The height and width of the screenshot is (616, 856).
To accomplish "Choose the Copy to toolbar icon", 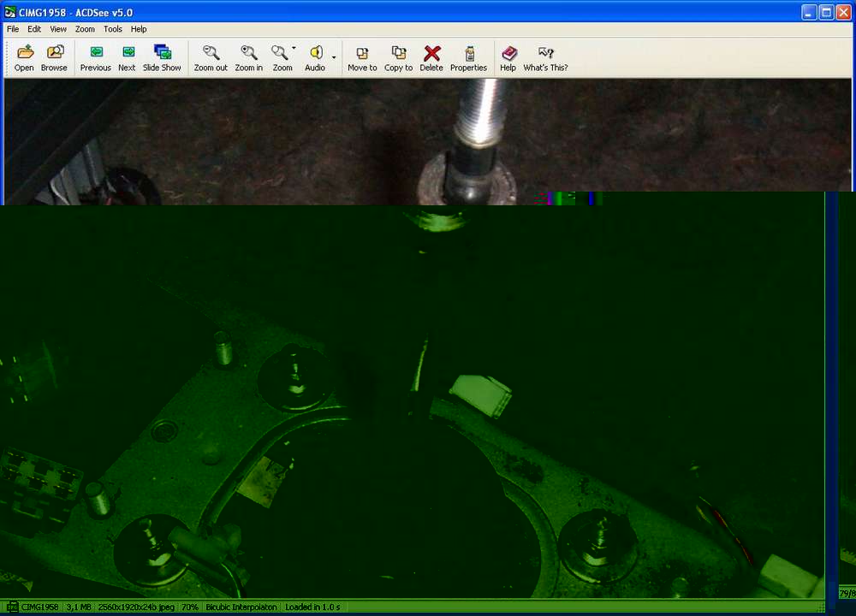I will tap(399, 58).
